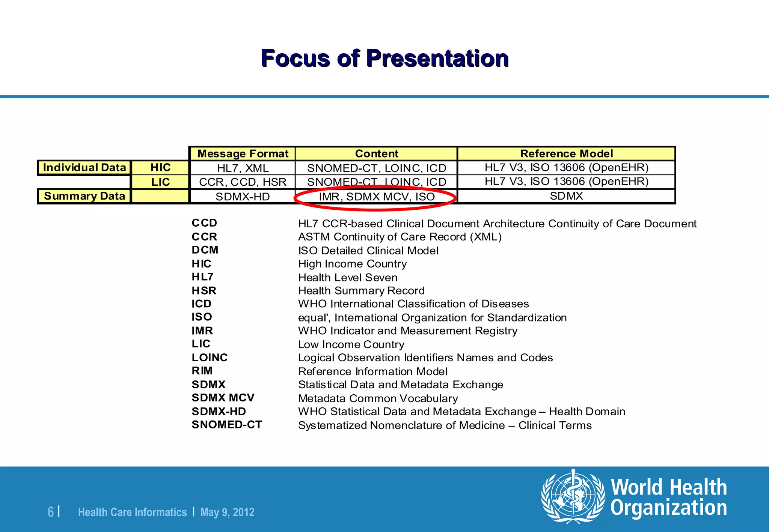This screenshot has height=532, width=769.
Task: Click the LOINC glossary abbreviation
Action: coord(210,358)
